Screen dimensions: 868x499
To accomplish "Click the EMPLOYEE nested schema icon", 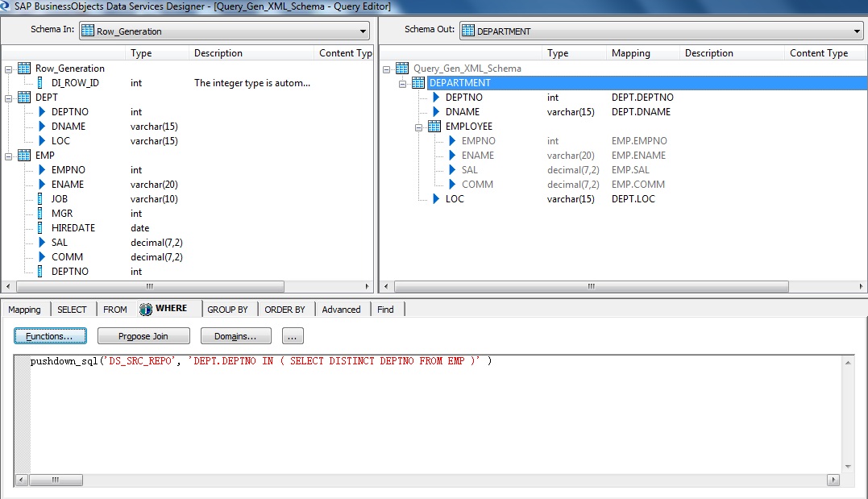I will (434, 127).
